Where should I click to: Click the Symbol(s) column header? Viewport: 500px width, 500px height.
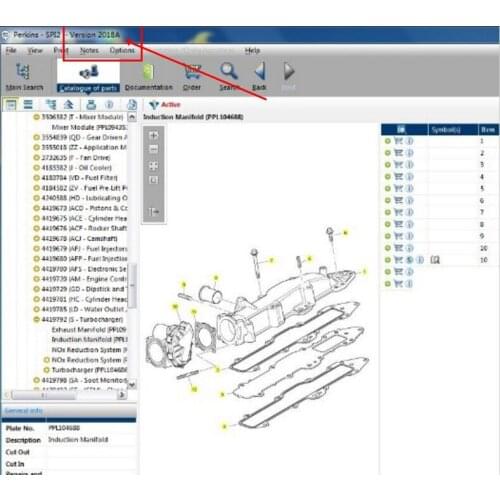tap(453, 129)
